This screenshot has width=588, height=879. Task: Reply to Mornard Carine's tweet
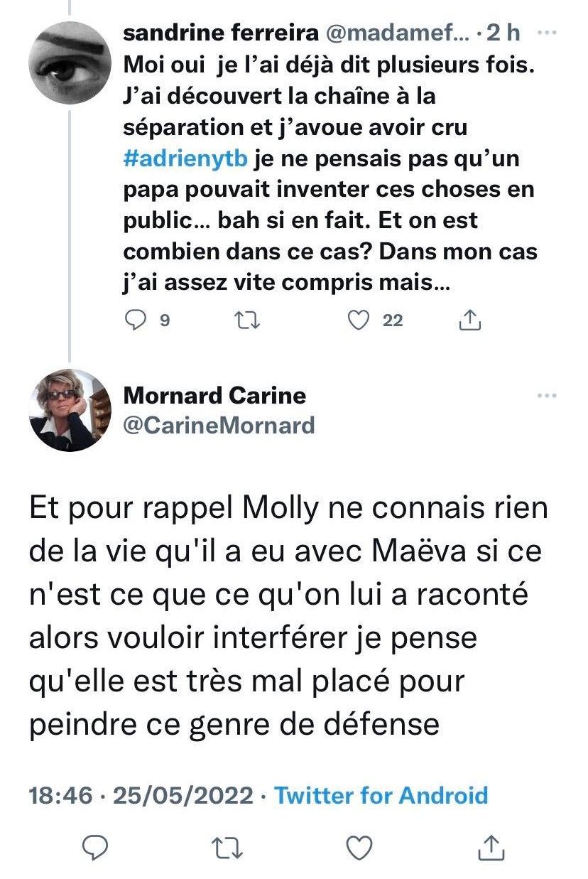(94, 847)
